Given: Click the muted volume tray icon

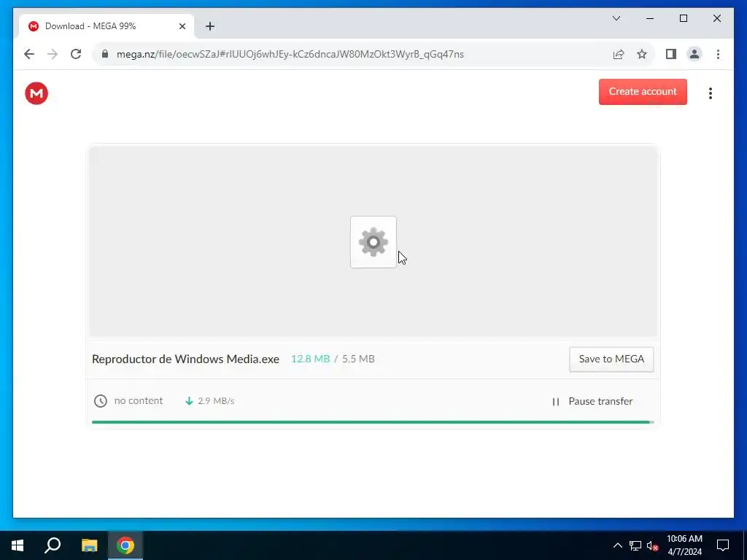Looking at the screenshot, I should tap(653, 545).
